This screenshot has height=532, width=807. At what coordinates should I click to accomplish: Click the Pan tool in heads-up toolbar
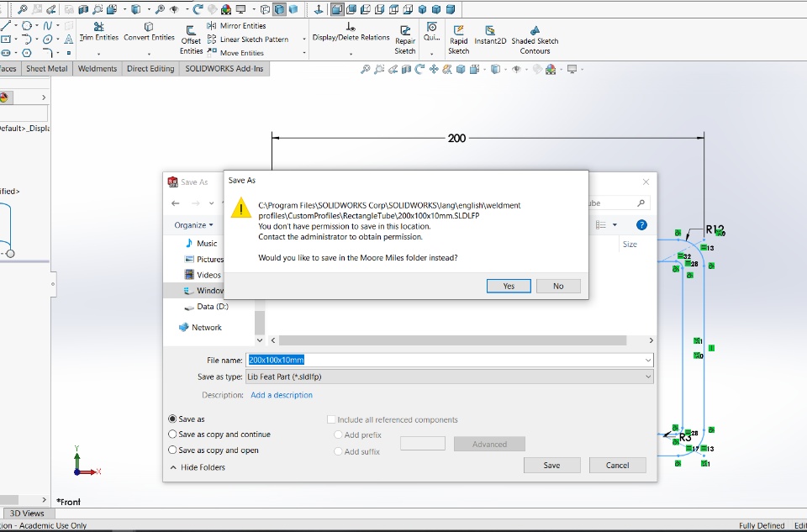tap(434, 69)
